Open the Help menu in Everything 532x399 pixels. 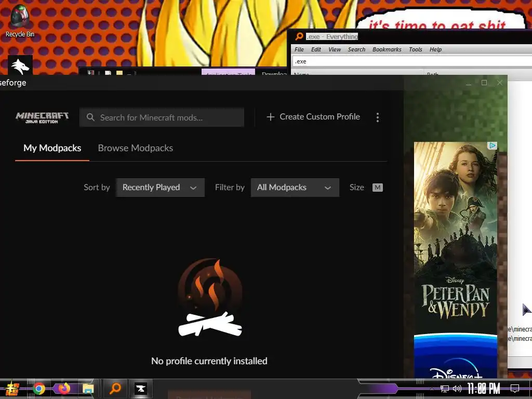click(x=435, y=49)
